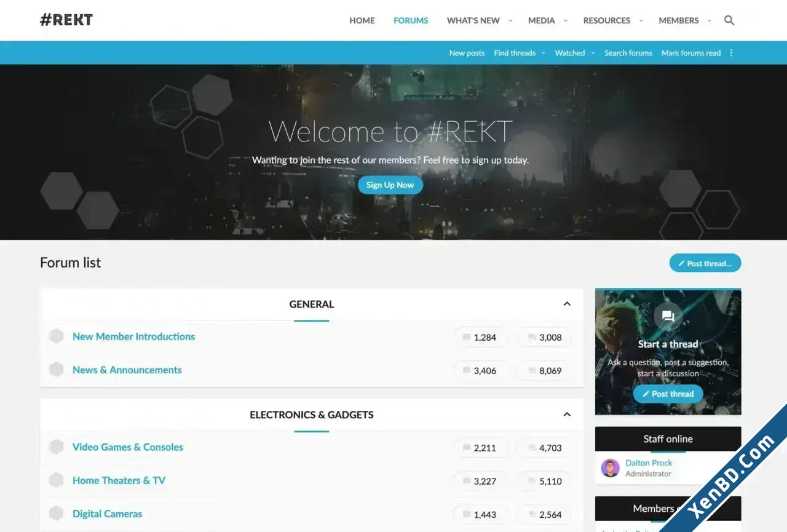
Task: Open News & Announcements forum
Action: [x=127, y=370]
